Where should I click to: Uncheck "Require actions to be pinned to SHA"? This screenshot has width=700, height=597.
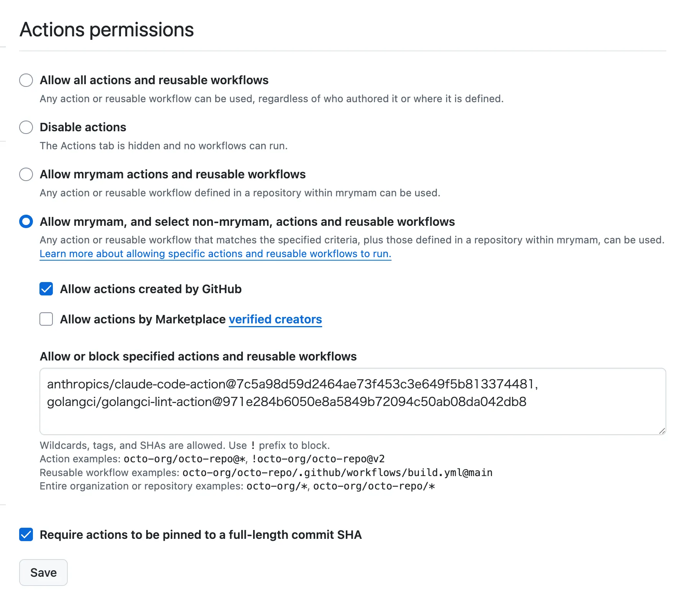tap(26, 535)
